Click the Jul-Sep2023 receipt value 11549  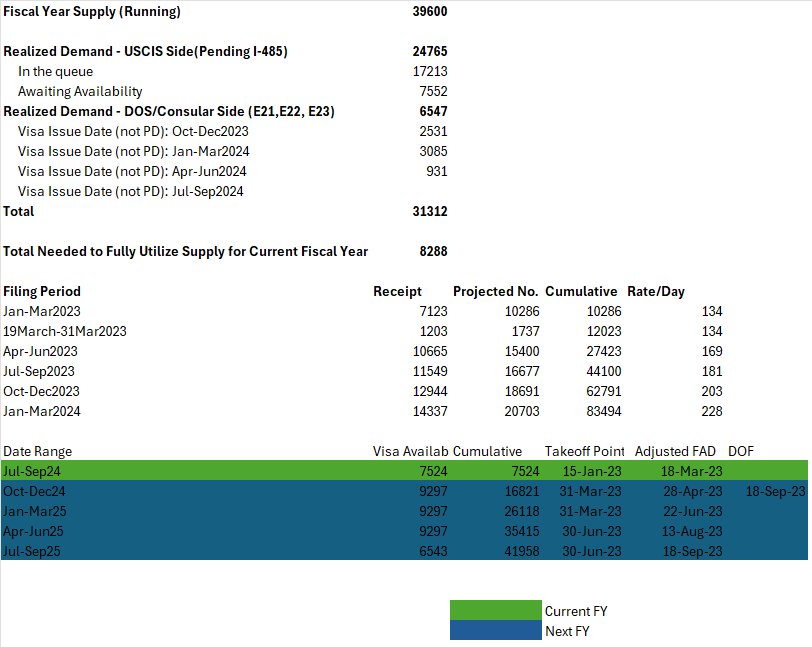[430, 371]
